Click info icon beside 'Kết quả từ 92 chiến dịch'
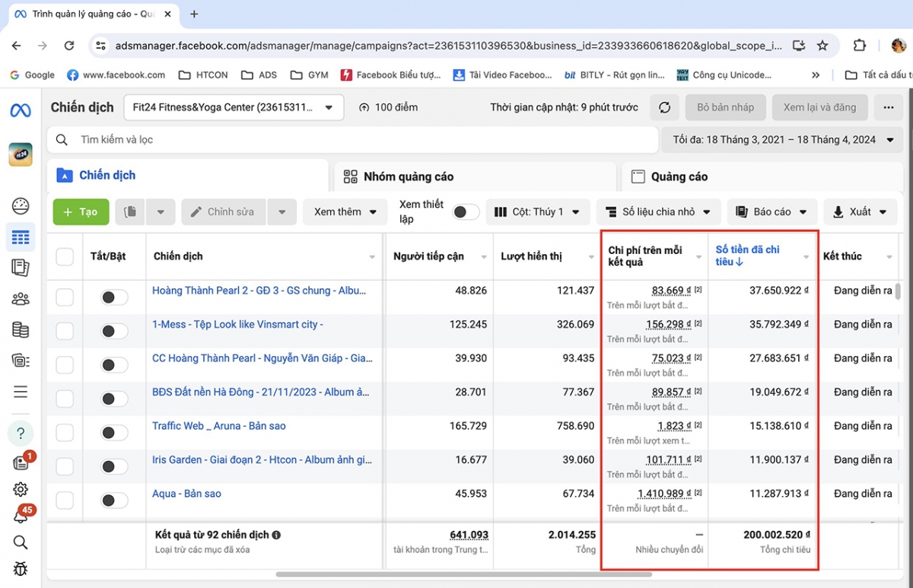Screen dimensions: 913x588 pos(276,535)
